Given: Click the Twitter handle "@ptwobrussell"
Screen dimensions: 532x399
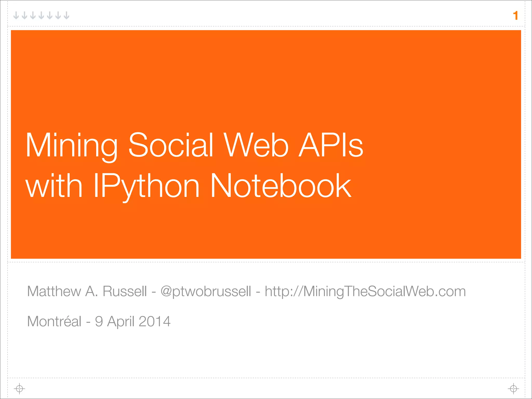Looking at the screenshot, I should tap(206, 292).
